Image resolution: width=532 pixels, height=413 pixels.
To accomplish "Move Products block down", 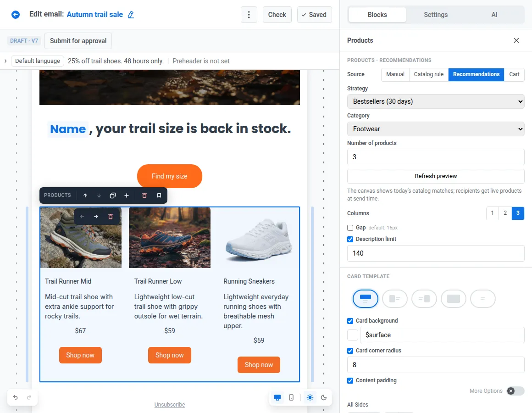I will (x=99, y=195).
